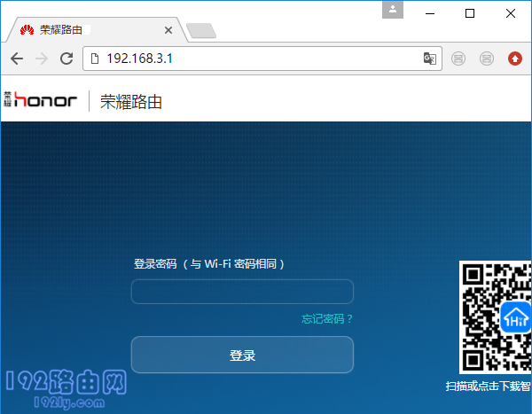The width and height of the screenshot is (532, 414).
Task: Click the 扫描或点击下载 download text link
Action: click(x=488, y=387)
